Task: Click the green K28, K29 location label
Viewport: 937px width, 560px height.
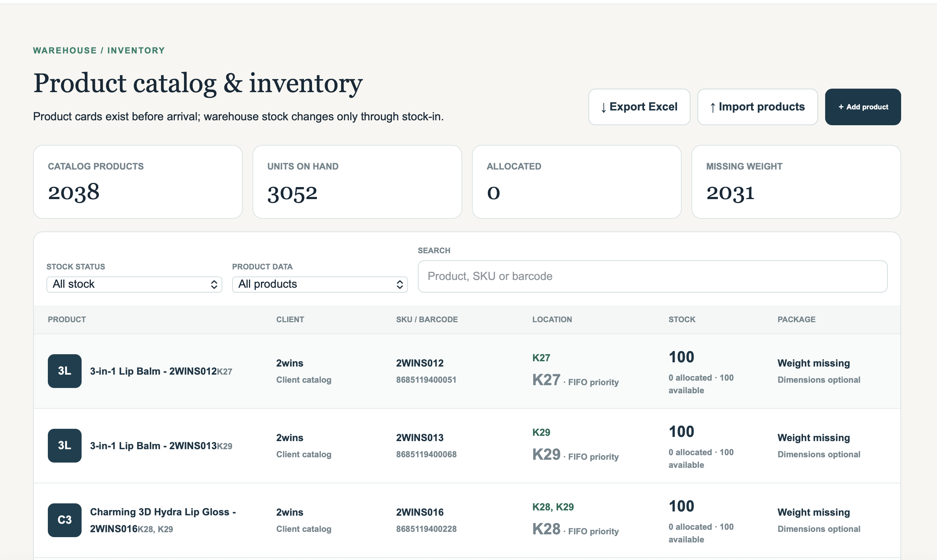Action: click(x=553, y=507)
